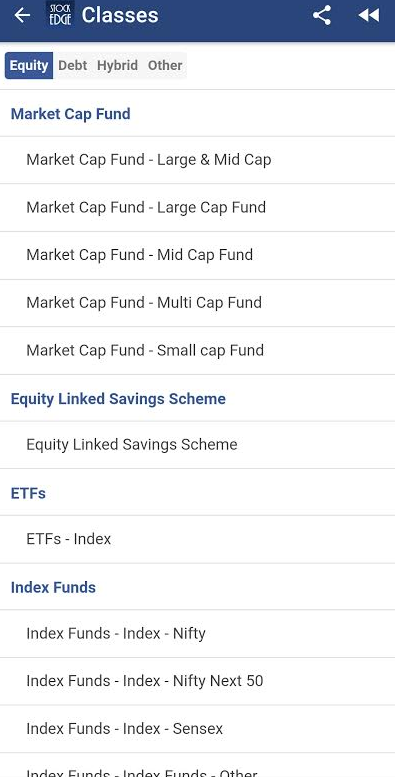
Task: Open Index Funds - Index - Nifty Next 50
Action: click(x=197, y=681)
